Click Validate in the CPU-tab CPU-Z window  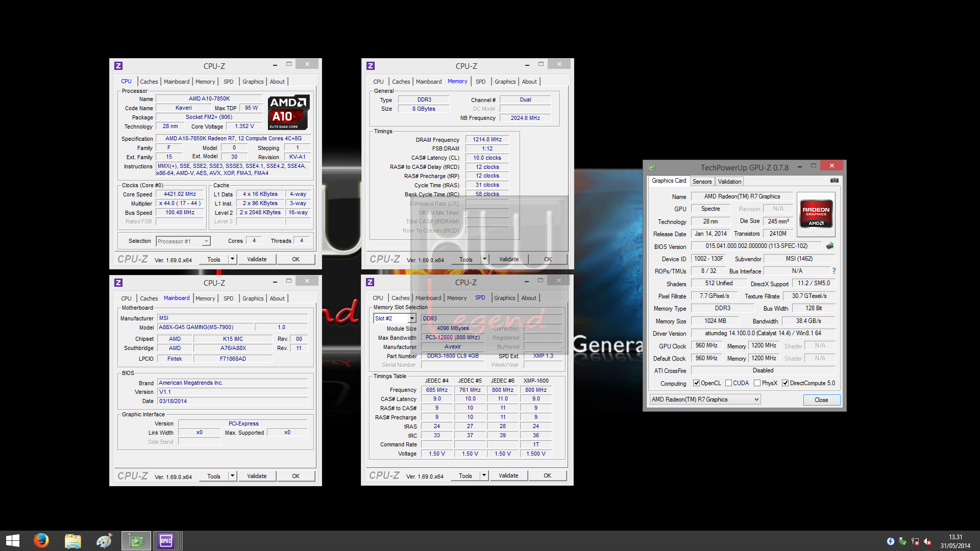coord(257,259)
